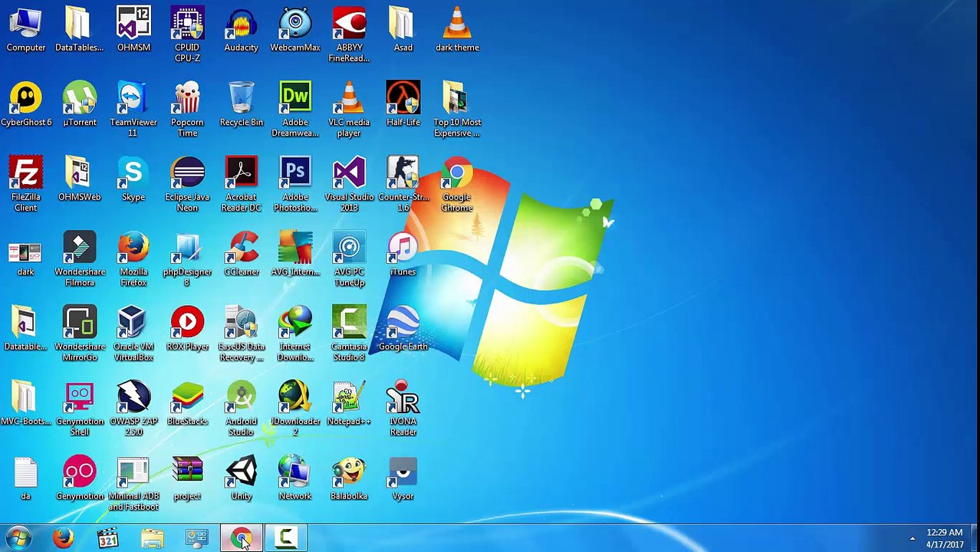This screenshot has height=552, width=980.
Task: Click the TeamViewer 11 icon
Action: pos(133,110)
